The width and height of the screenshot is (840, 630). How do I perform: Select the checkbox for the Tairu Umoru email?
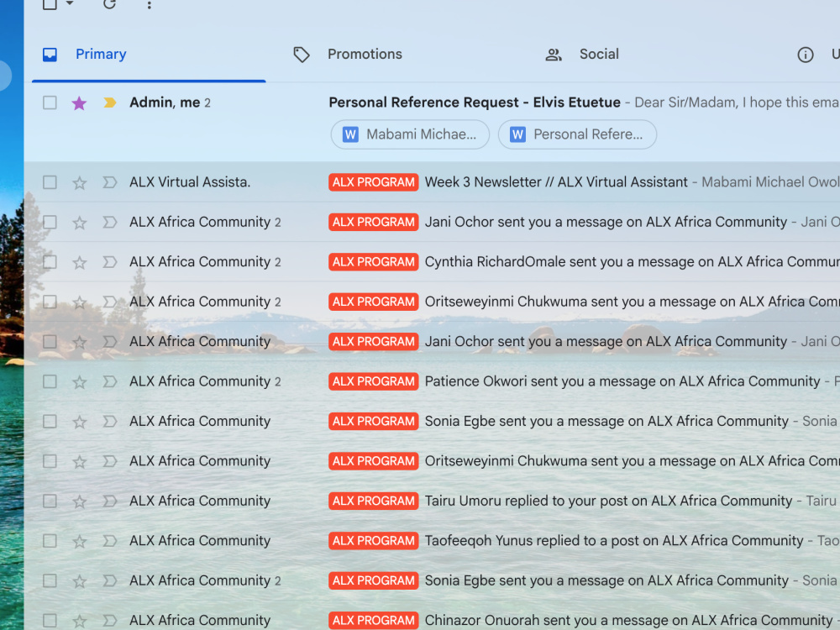(x=50, y=501)
